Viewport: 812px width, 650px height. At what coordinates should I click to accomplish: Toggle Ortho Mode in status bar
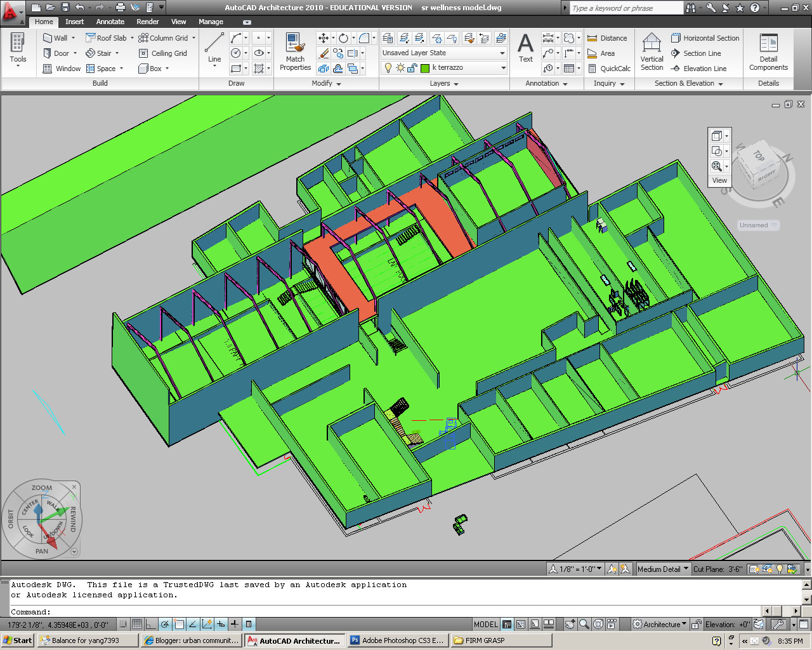151,624
